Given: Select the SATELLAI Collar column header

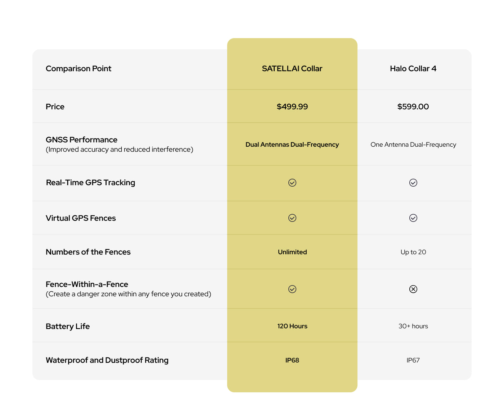Looking at the screenshot, I should tap(292, 68).
